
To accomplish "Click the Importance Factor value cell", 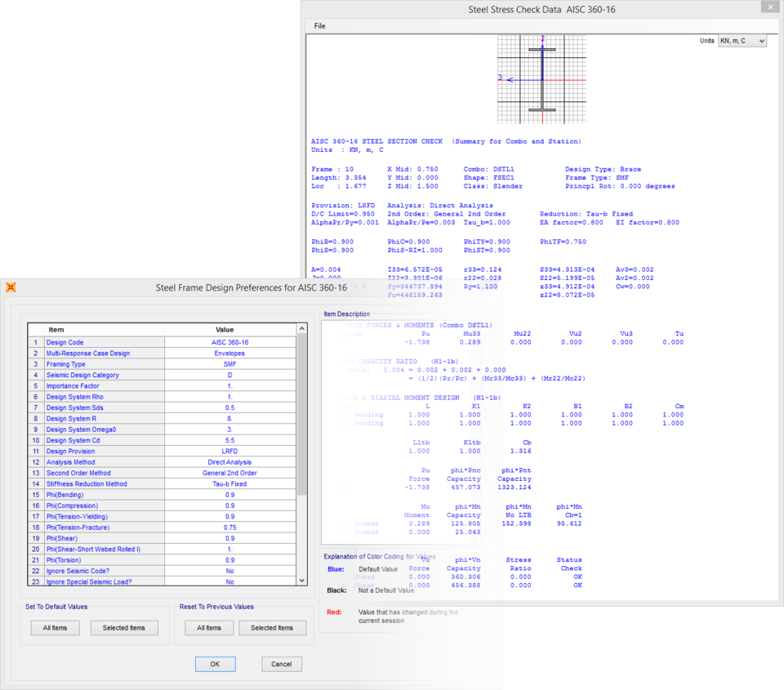I will 229,385.
